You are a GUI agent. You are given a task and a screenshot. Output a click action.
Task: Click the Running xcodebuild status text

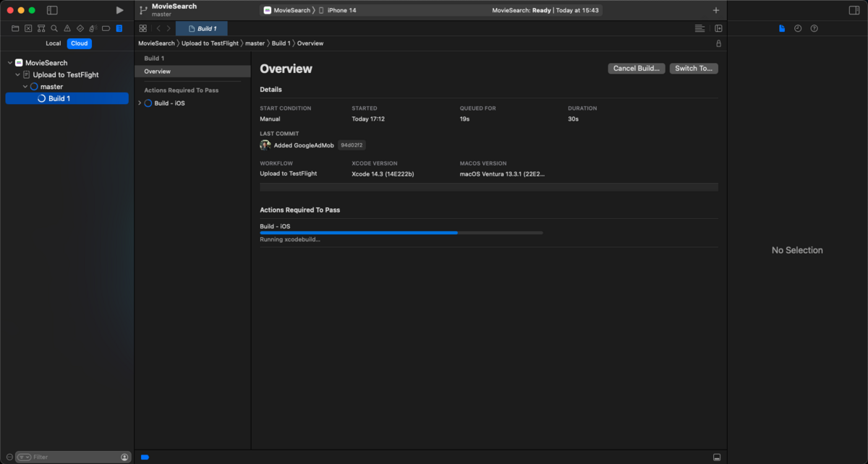pos(290,239)
